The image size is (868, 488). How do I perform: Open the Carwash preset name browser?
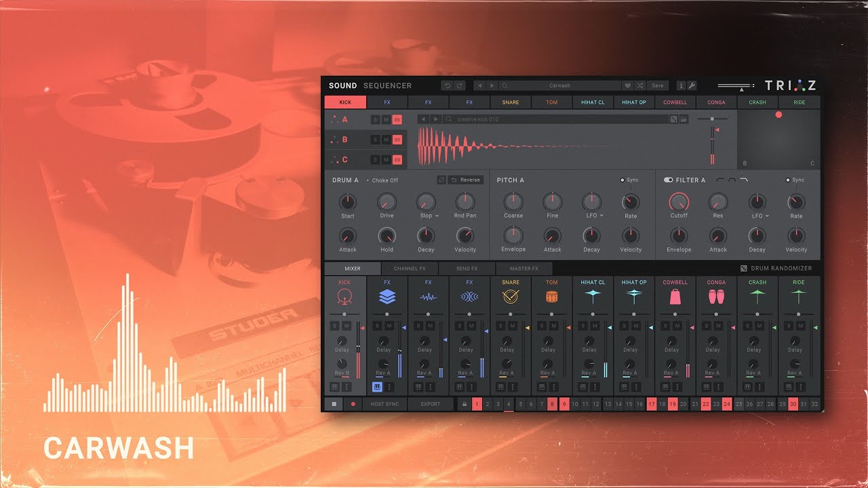[559, 86]
